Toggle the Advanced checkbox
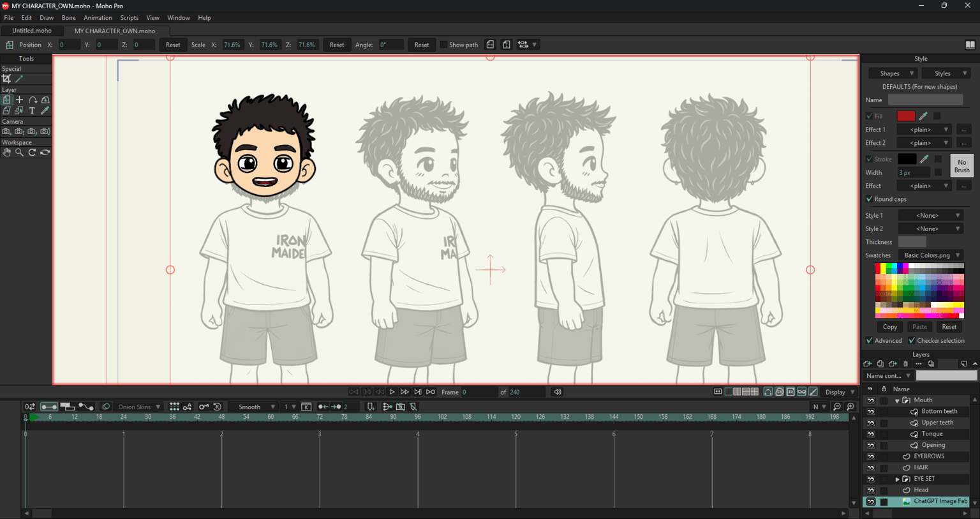 click(x=869, y=341)
